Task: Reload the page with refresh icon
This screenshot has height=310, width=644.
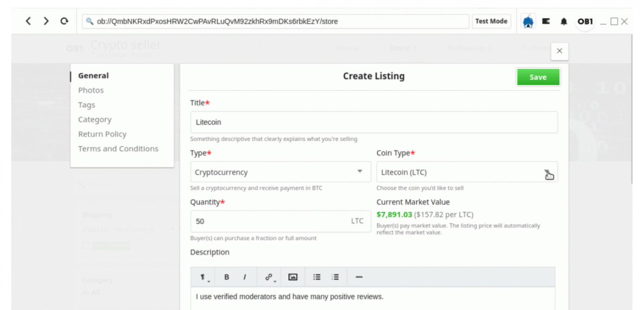Action: pyautogui.click(x=64, y=21)
